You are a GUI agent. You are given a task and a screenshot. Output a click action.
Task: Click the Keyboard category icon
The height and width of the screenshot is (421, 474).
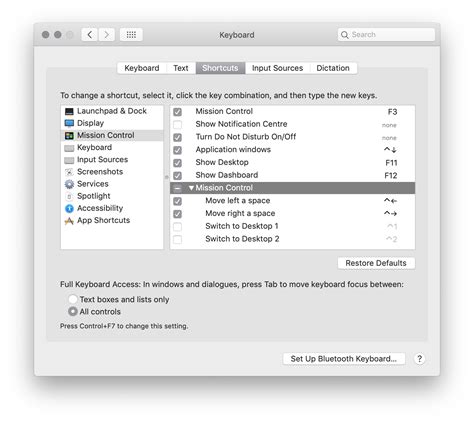pyautogui.click(x=69, y=148)
